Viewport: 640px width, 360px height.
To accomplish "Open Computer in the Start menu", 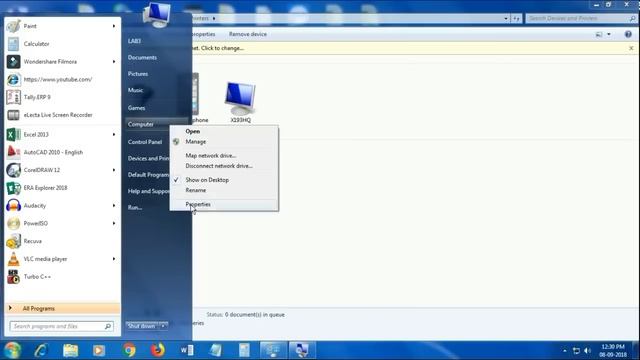I will pyautogui.click(x=157, y=124).
